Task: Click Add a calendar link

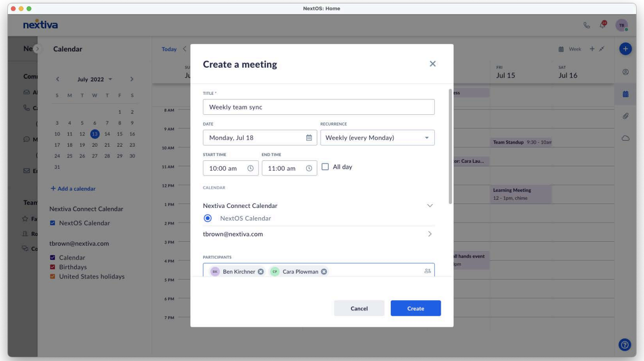Action: 73,189
